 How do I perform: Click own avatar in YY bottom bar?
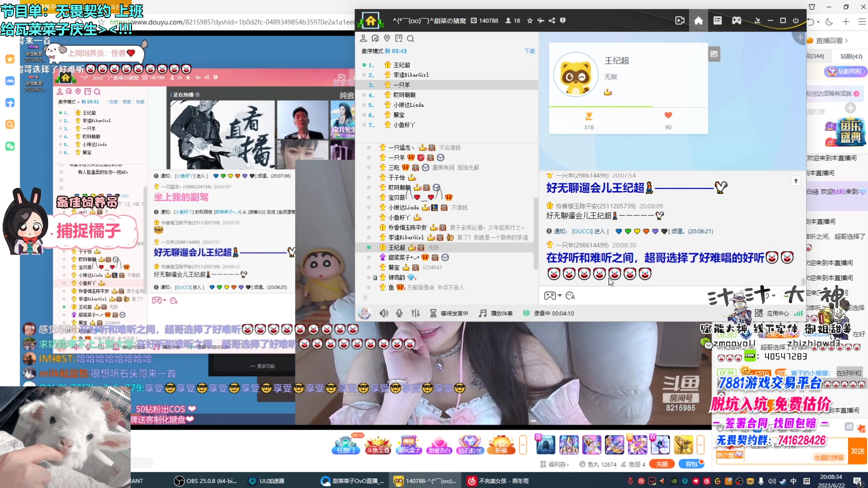[x=364, y=313]
